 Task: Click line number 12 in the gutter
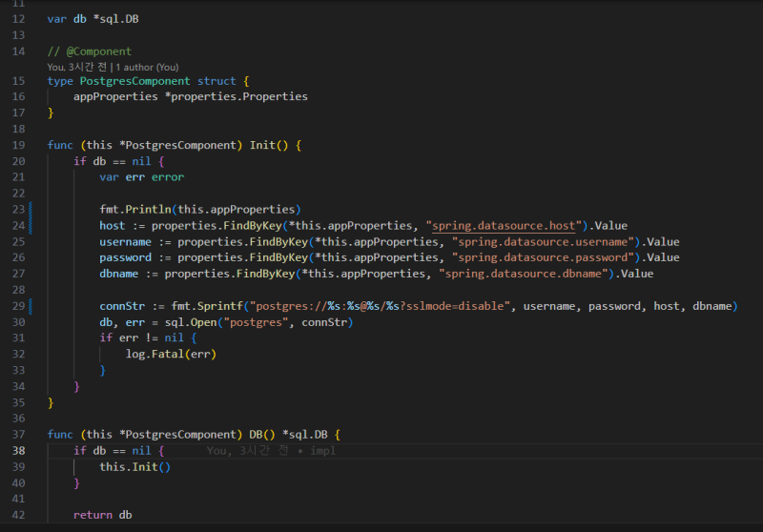[19, 19]
